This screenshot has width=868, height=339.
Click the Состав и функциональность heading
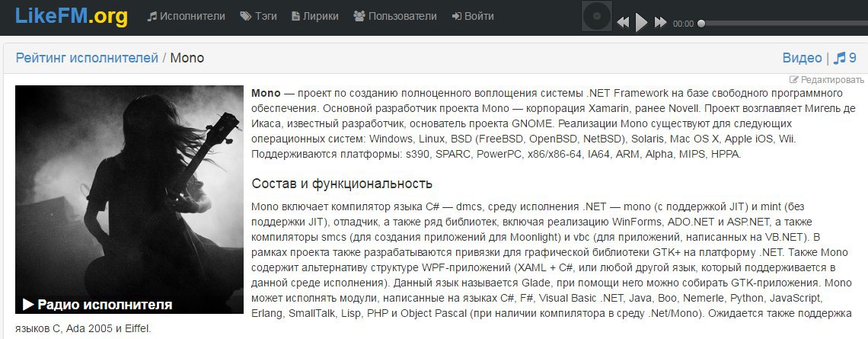coord(342,184)
